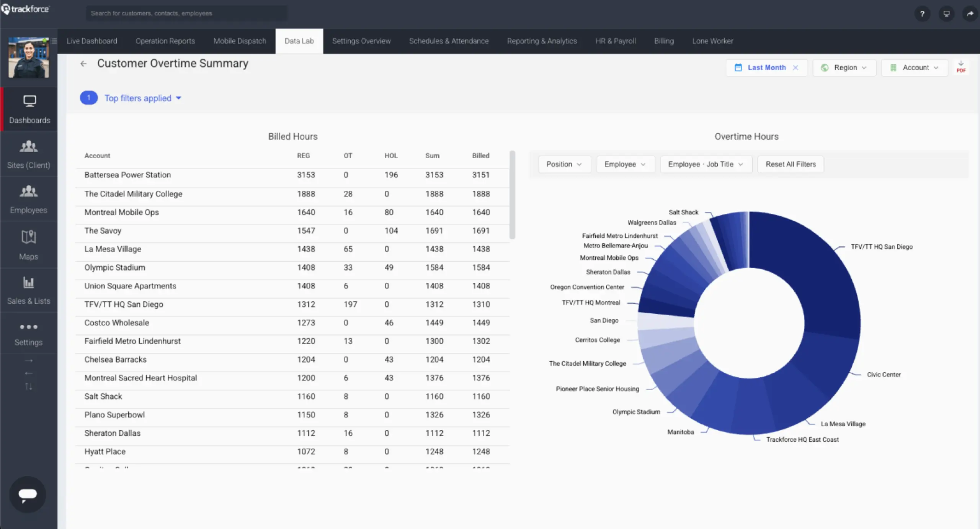Click the share arrow icon in the header
Image resolution: width=980 pixels, height=529 pixels.
point(971,14)
